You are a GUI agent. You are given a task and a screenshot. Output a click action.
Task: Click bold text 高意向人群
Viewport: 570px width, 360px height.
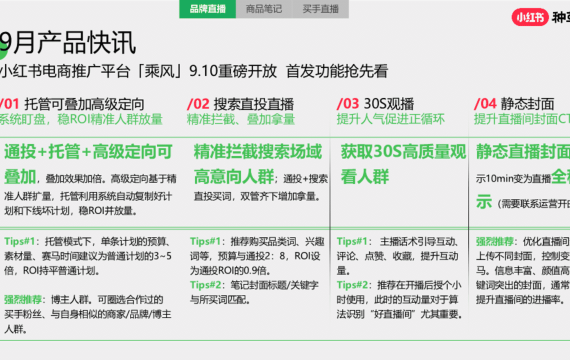(x=234, y=177)
